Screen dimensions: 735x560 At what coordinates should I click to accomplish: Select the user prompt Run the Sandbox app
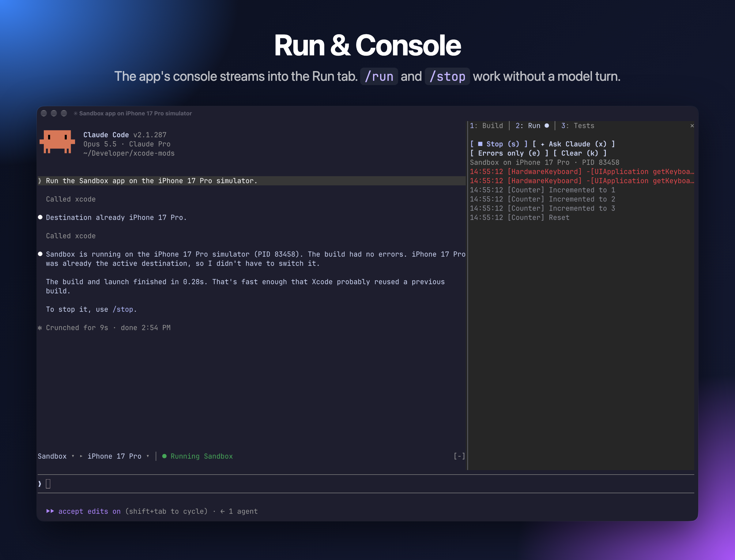click(x=252, y=181)
